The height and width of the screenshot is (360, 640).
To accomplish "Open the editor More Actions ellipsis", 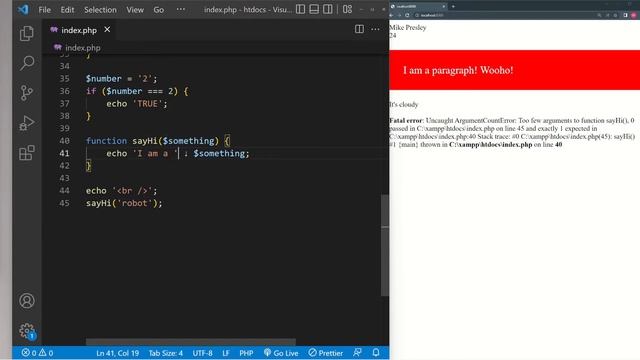I will point(375,29).
